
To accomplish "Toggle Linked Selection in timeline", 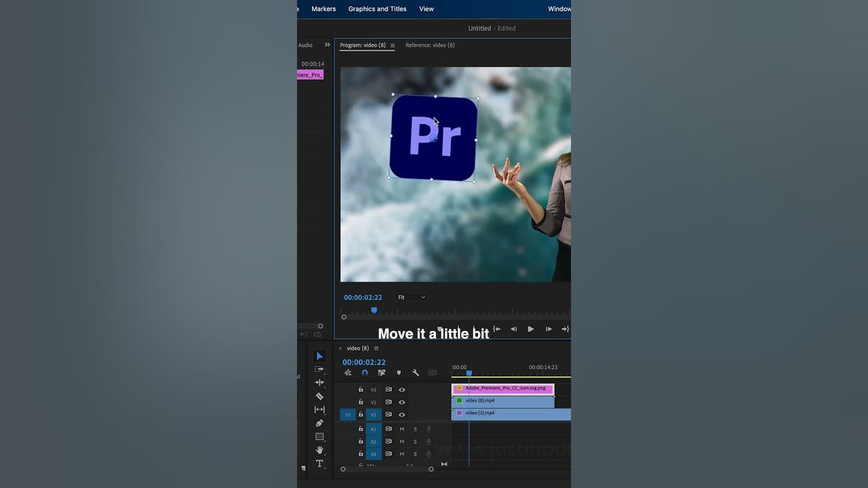I will tap(382, 373).
